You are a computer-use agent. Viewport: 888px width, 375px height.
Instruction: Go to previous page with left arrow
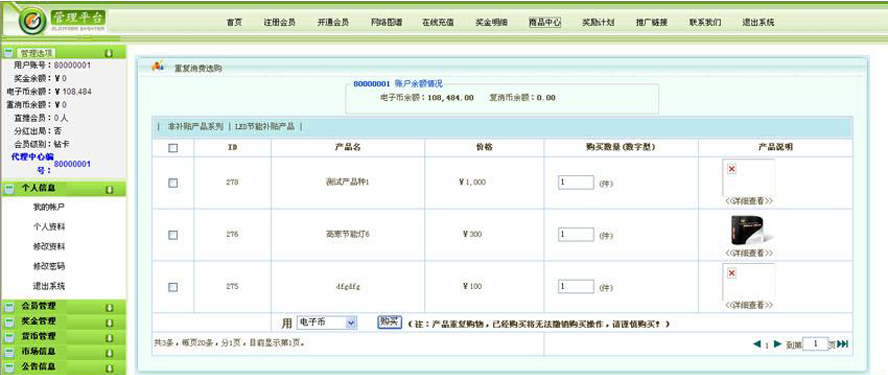757,344
